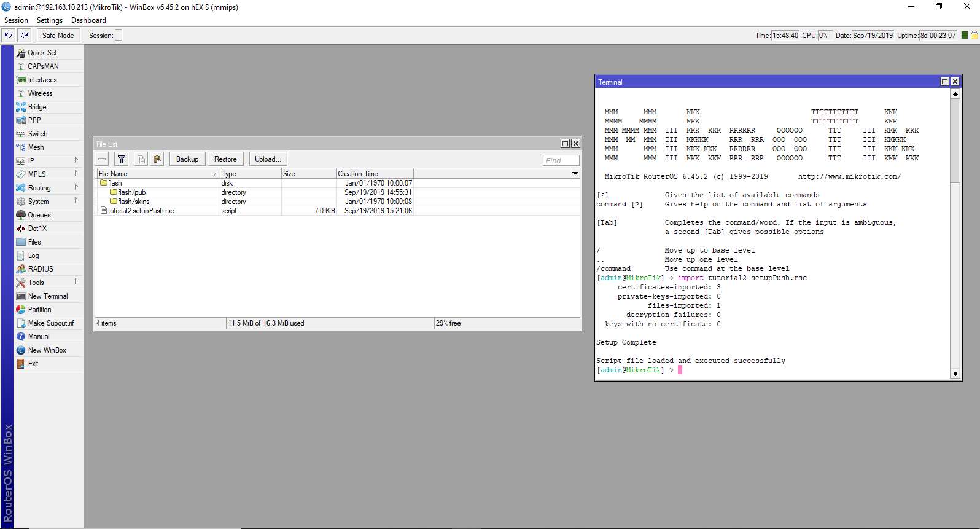This screenshot has height=529, width=980.
Task: Open the Dashboard menu
Action: 88,20
